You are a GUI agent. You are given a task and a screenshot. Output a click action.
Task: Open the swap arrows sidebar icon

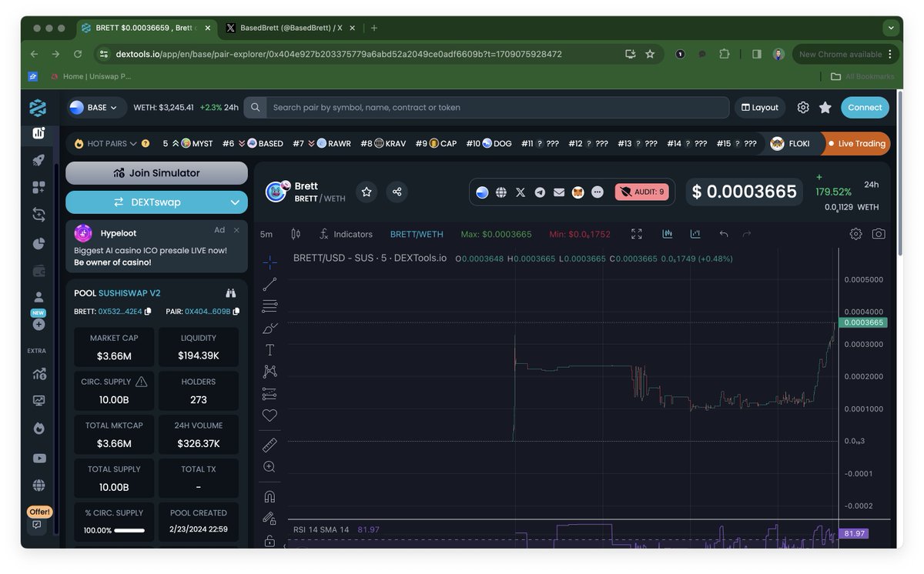pos(38,215)
